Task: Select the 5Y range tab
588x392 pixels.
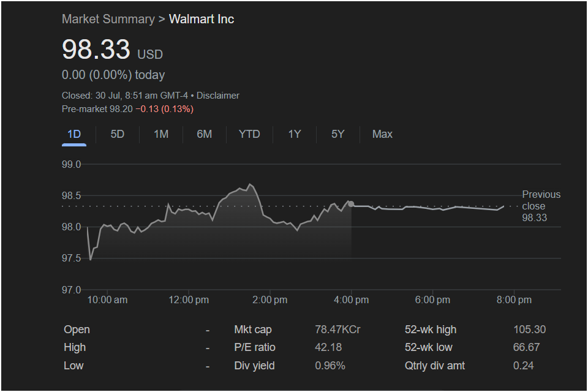Action: pos(337,134)
